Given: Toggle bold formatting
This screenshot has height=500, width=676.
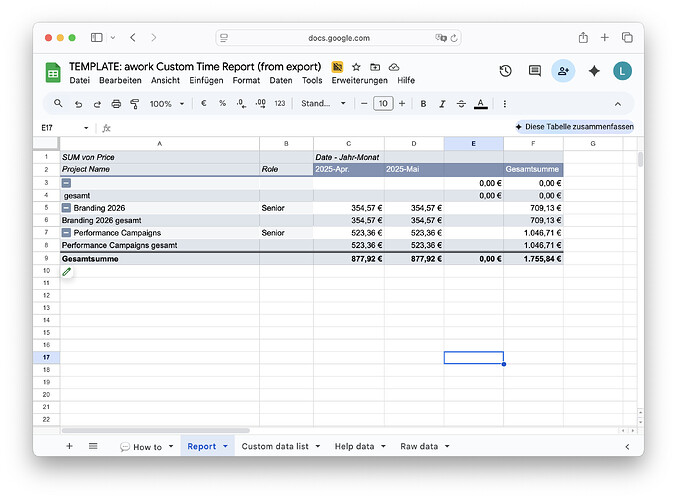Looking at the screenshot, I should point(423,104).
